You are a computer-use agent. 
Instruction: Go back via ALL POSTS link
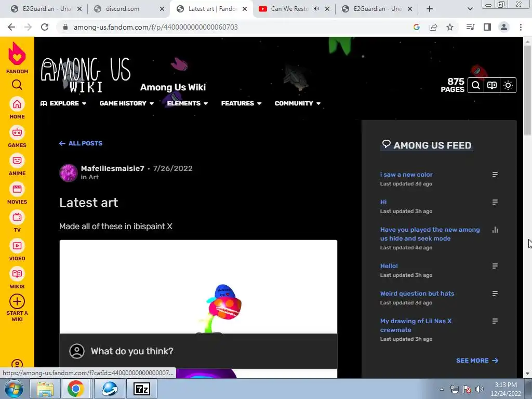[x=81, y=143]
